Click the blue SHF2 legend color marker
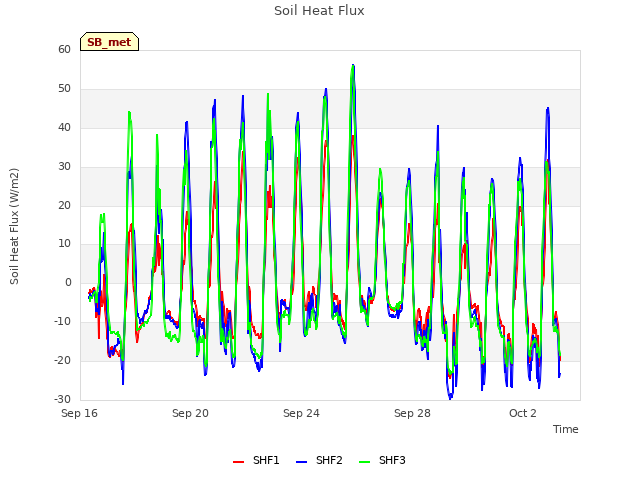 pyautogui.click(x=301, y=462)
